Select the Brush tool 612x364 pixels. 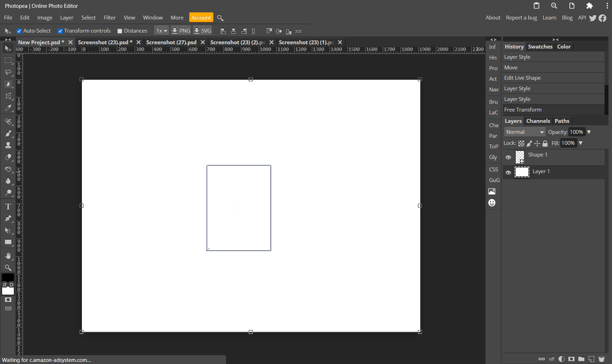pyautogui.click(x=8, y=133)
